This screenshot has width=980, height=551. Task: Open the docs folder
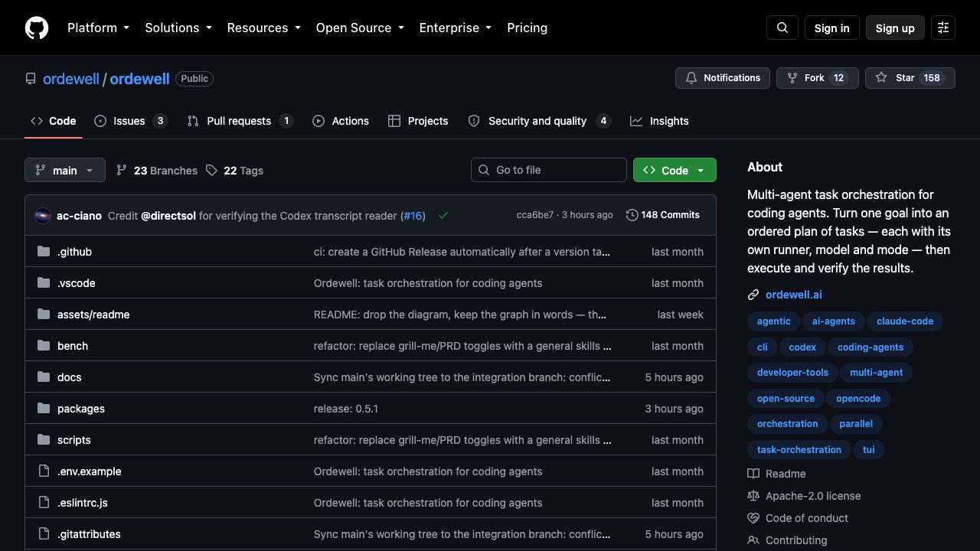70,377
